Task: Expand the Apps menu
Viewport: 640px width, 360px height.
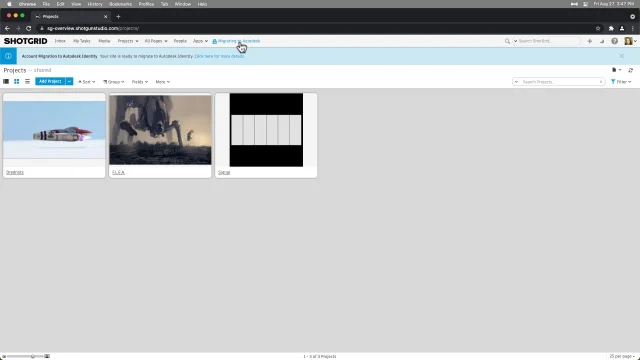Action: pos(200,41)
